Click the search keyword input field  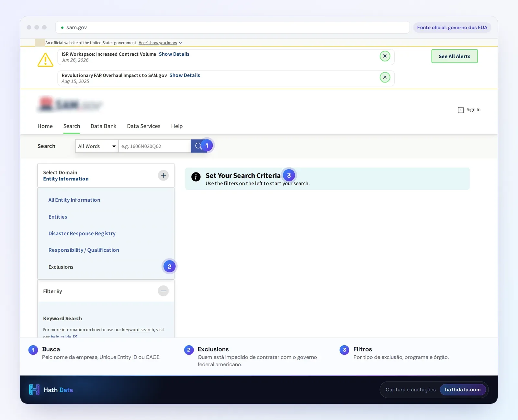[155, 146]
